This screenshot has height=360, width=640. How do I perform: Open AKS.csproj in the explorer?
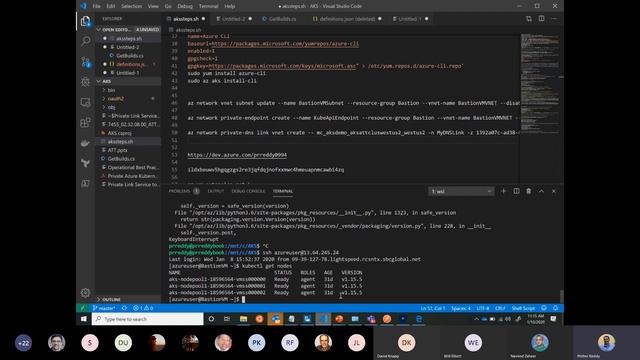pyautogui.click(x=119, y=133)
